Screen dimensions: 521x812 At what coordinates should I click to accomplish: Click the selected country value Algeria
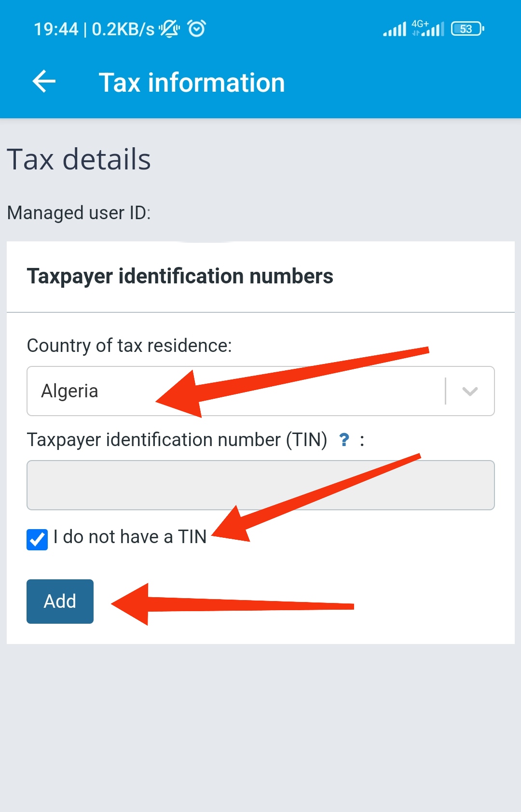(70, 391)
